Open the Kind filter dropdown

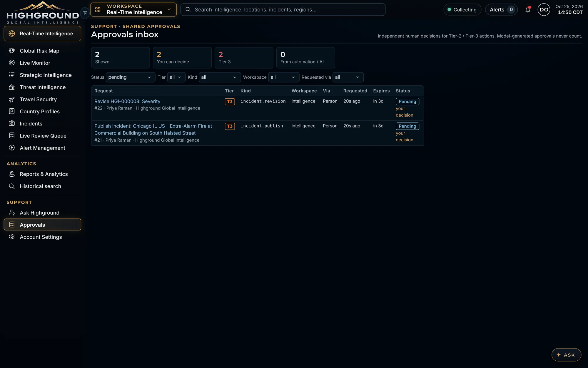[220, 77]
